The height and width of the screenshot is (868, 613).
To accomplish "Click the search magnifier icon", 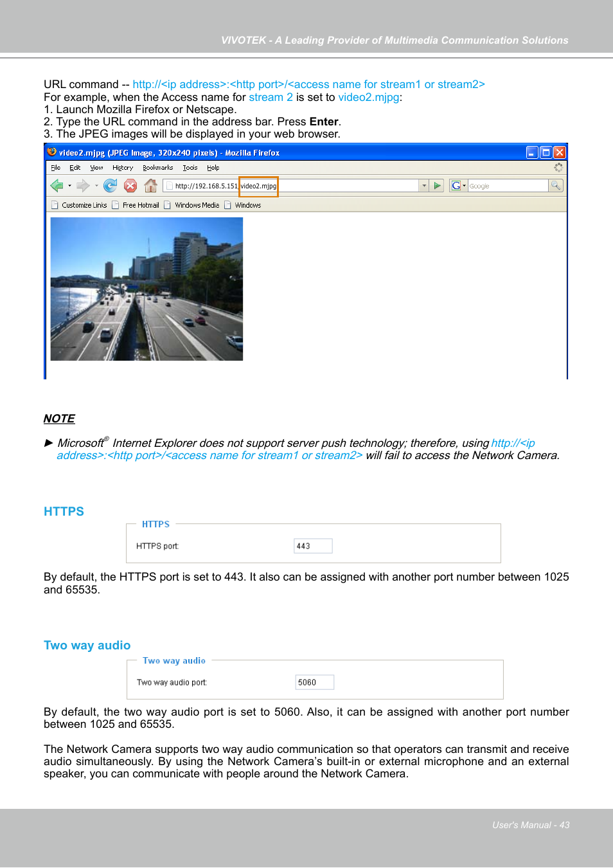I will [556, 186].
